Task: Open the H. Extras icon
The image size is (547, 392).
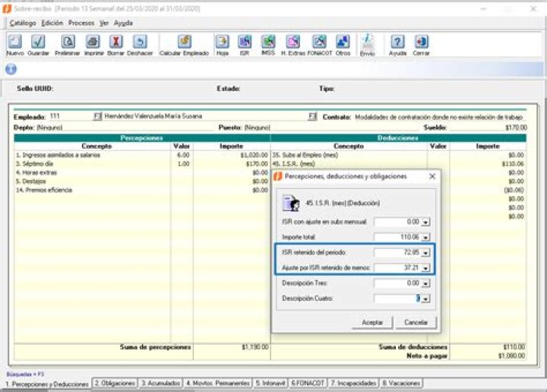Action: (x=293, y=42)
